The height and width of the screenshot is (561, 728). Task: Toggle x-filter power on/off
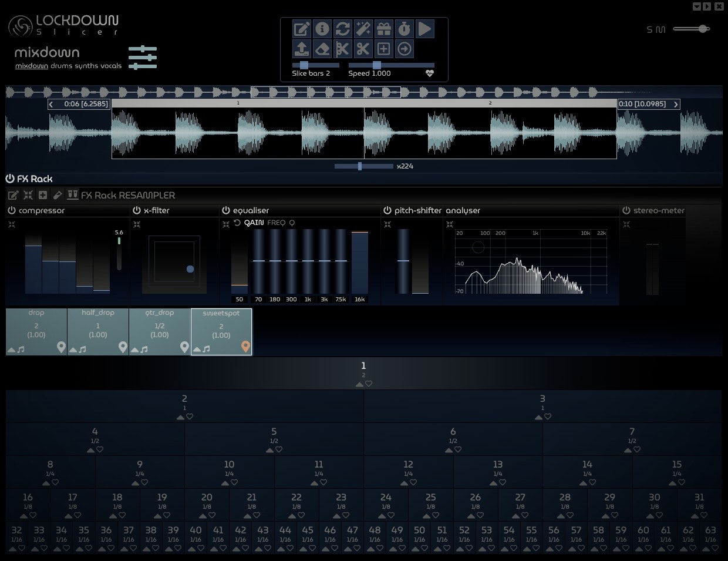pos(137,210)
